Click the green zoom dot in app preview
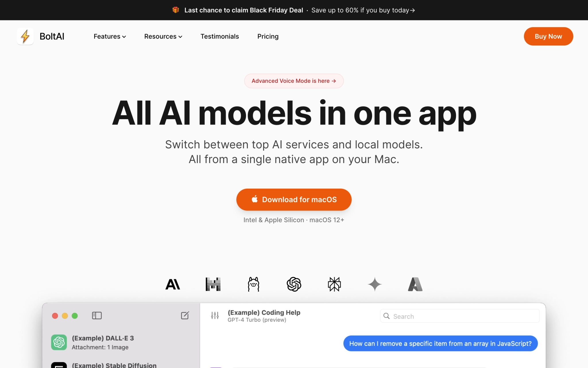588x368 pixels. [x=75, y=316]
